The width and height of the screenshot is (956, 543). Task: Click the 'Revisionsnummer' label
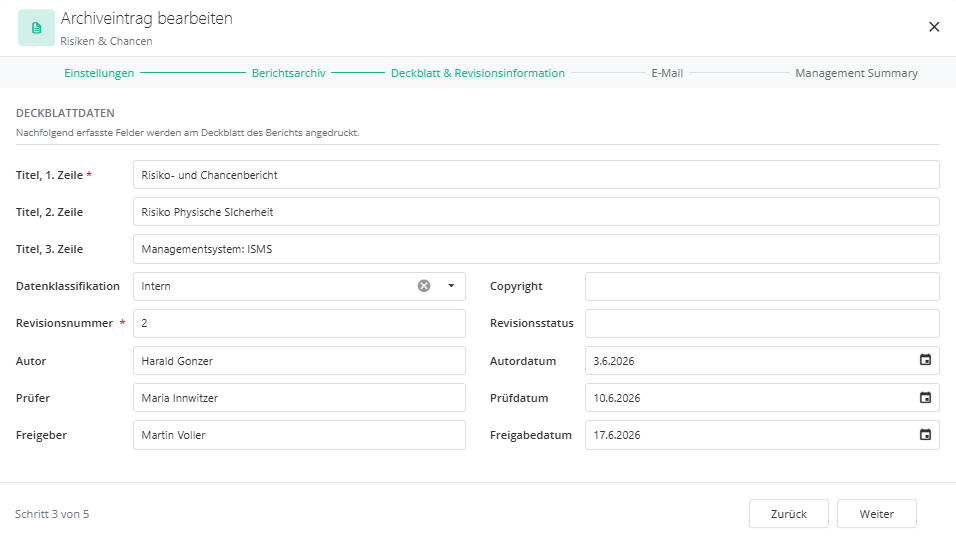tap(64, 323)
